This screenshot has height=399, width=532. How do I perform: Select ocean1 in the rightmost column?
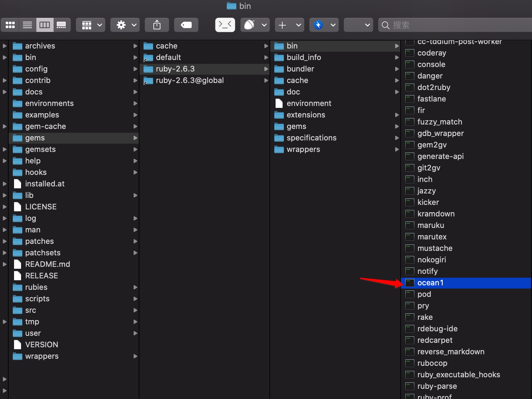(431, 283)
